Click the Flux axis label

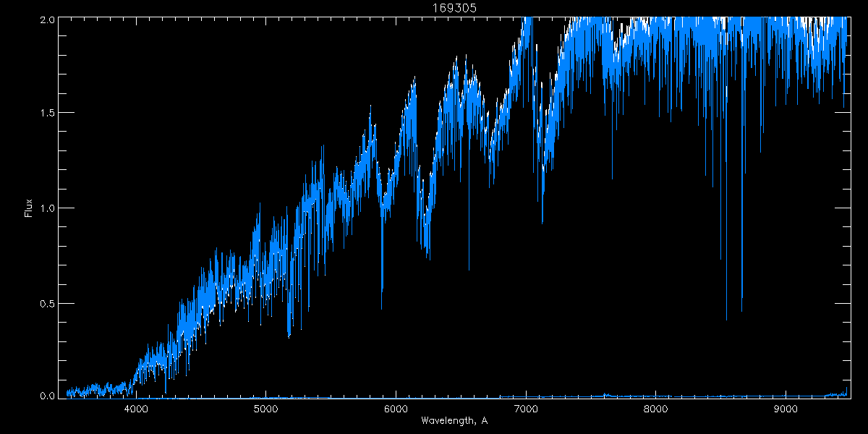pyautogui.click(x=29, y=208)
